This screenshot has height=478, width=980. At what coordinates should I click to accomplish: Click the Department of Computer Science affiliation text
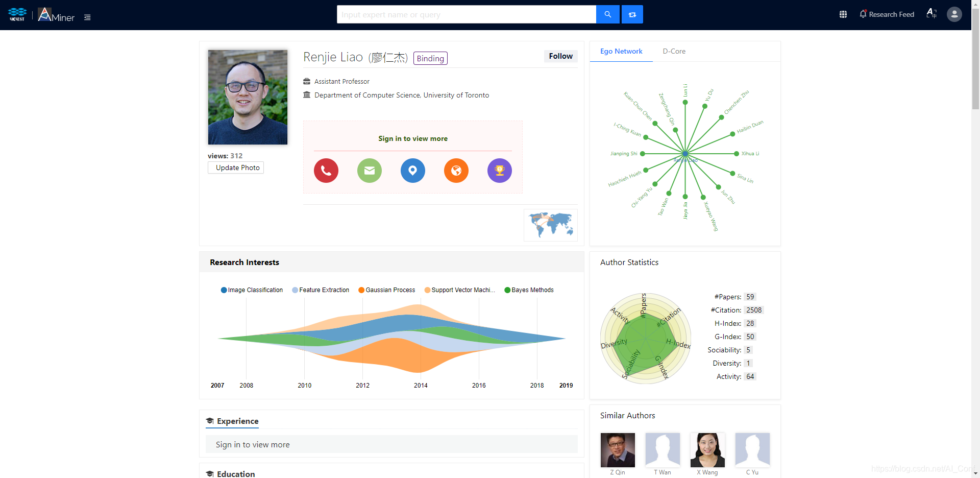click(x=402, y=95)
